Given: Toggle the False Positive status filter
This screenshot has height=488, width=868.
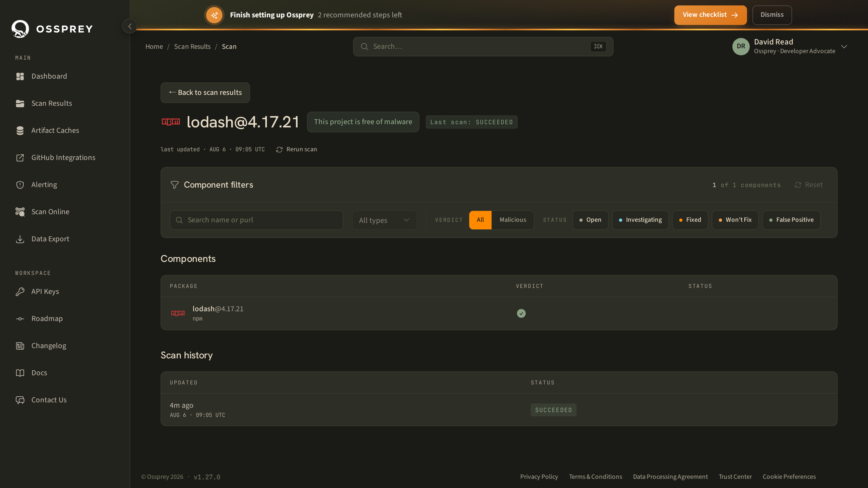Looking at the screenshot, I should pyautogui.click(x=791, y=220).
